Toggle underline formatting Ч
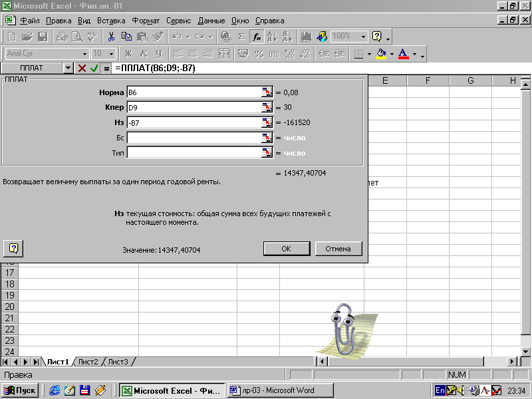Image resolution: width=532 pixels, height=399 pixels. coord(159,54)
